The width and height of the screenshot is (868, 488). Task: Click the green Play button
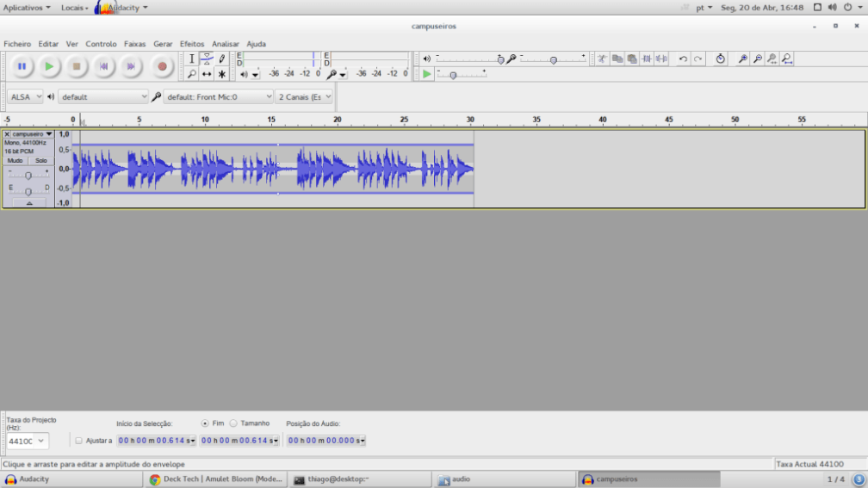(49, 66)
